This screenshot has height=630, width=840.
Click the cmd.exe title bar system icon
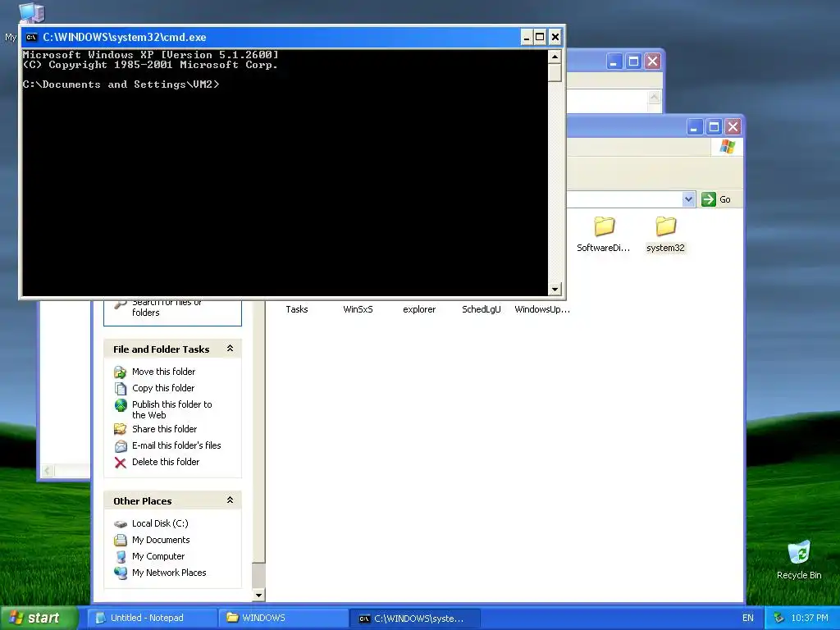(32, 37)
